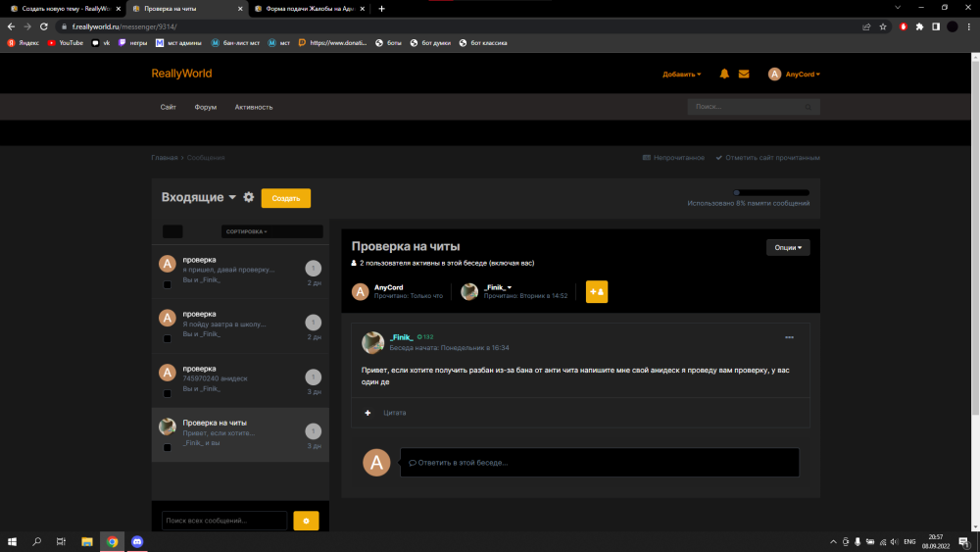Image resolution: width=980 pixels, height=552 pixels.
Task: Bookmark this page with star icon
Action: coord(883,26)
